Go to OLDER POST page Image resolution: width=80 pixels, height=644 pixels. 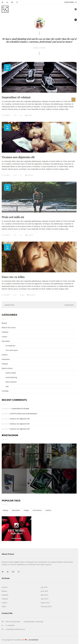coord(69,305)
